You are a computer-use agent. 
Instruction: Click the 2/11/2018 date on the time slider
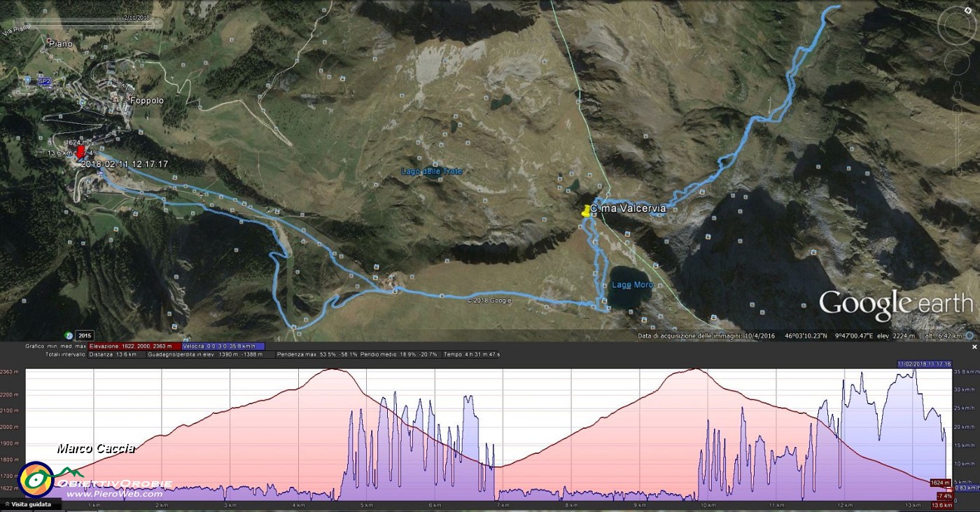(136, 17)
